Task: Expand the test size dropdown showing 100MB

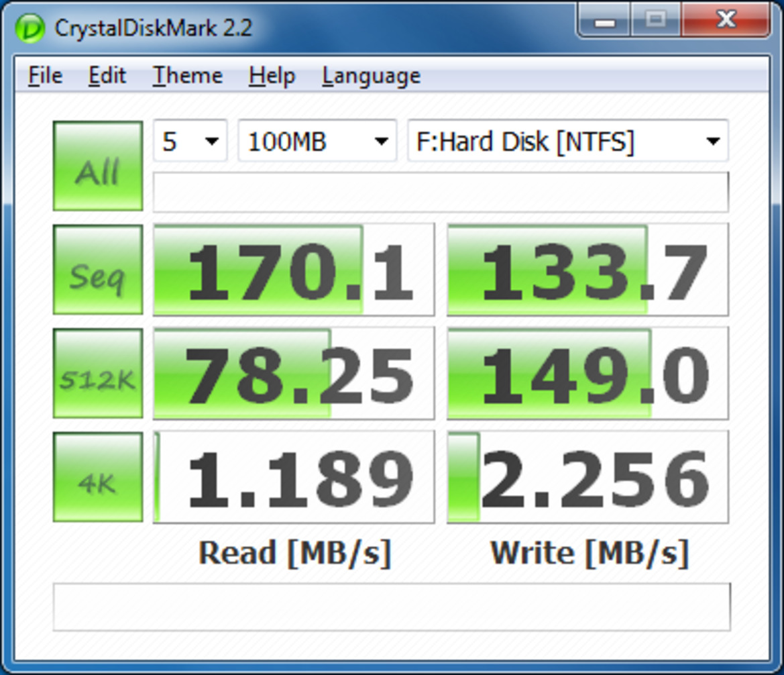Action: pyautogui.click(x=317, y=141)
